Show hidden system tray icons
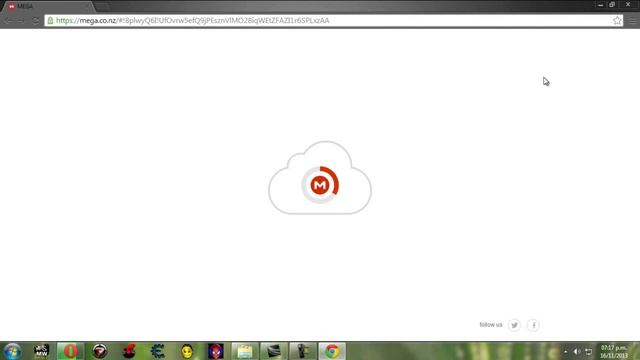The width and height of the screenshot is (640, 360). [x=566, y=351]
